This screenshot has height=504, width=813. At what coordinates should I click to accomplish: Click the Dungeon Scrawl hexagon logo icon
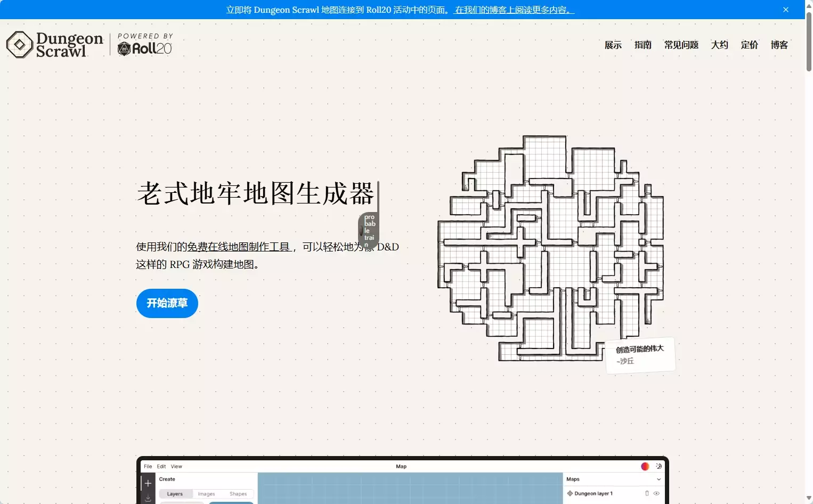coord(20,45)
